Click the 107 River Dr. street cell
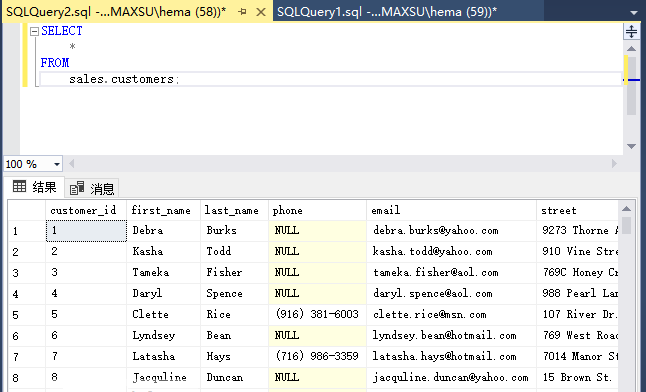 pyautogui.click(x=578, y=315)
